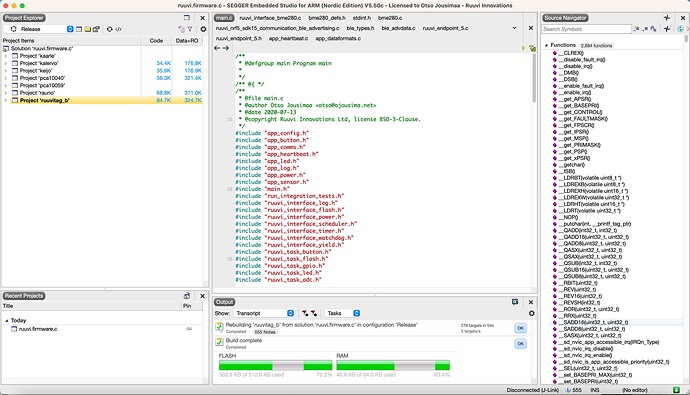Expand Project "kaarle" tree node
The height and width of the screenshot is (395, 690).
pos(6,56)
